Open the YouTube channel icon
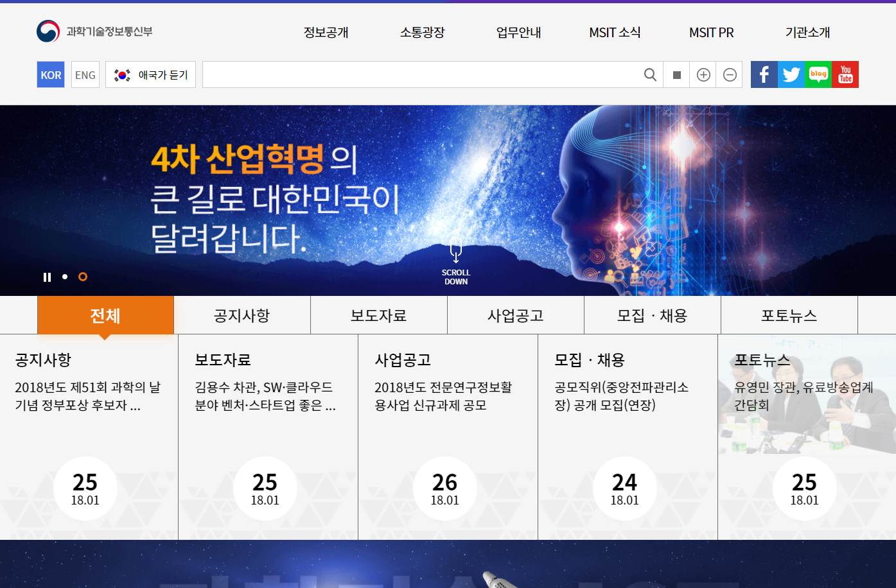The height and width of the screenshot is (588, 896). 845,74
